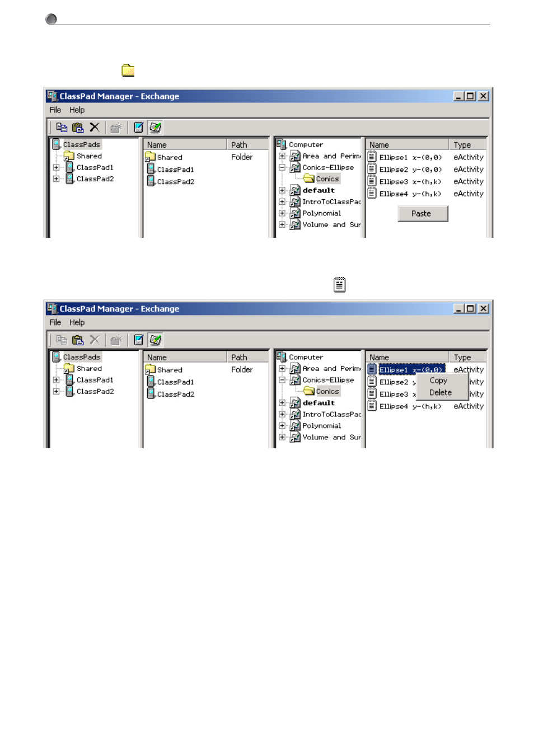Sort by Name header in upper ClassPads list
Viewport: 534px width, 756px height.
tap(185, 144)
